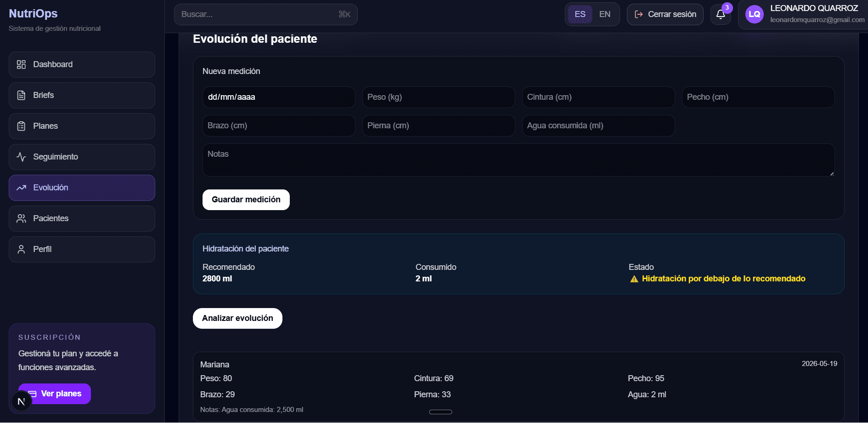The height and width of the screenshot is (423, 868).
Task: Click the Agua consumida (ml) input
Action: tap(598, 126)
